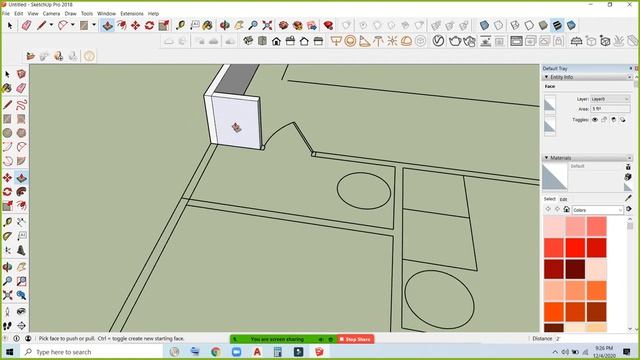
Task: Click Stop Share button
Action: pyautogui.click(x=355, y=339)
